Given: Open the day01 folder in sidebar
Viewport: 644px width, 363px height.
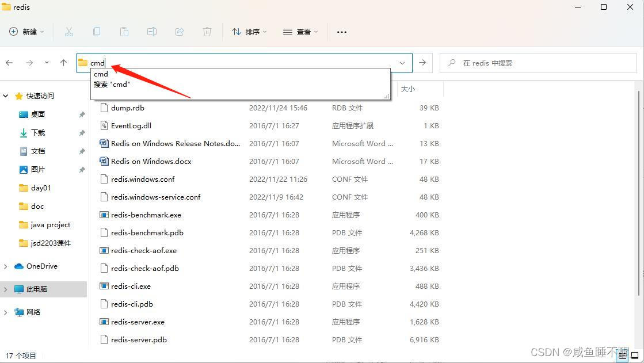Looking at the screenshot, I should tap(40, 188).
